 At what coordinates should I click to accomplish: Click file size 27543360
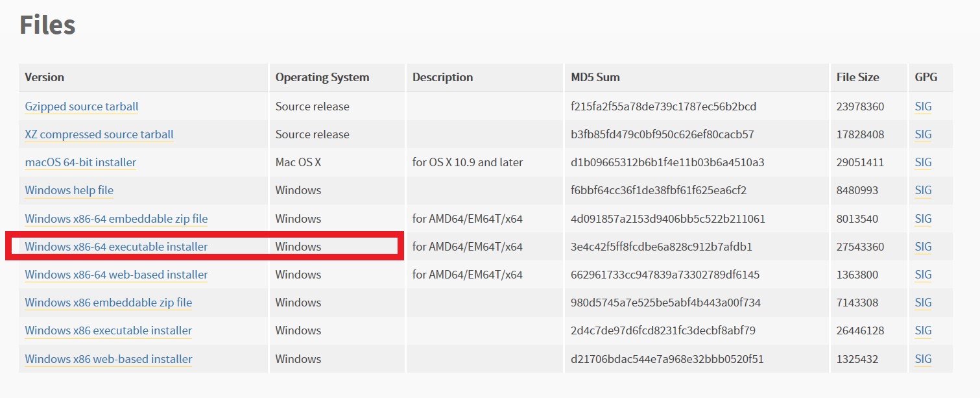pos(860,247)
